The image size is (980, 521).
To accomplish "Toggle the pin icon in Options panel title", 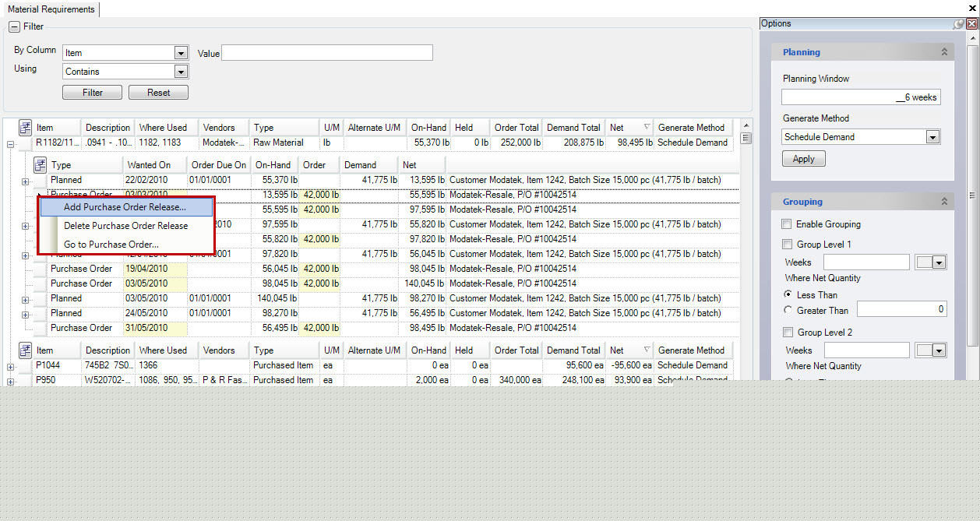I will coord(958,24).
